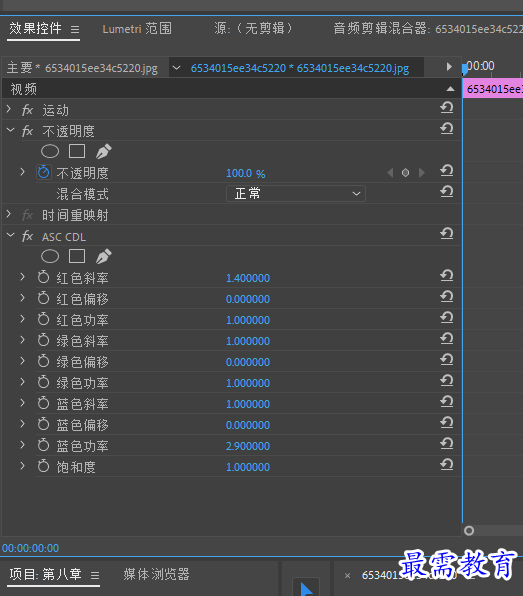
Task: Open the 媒体浏览器 tab
Action: pos(156,574)
